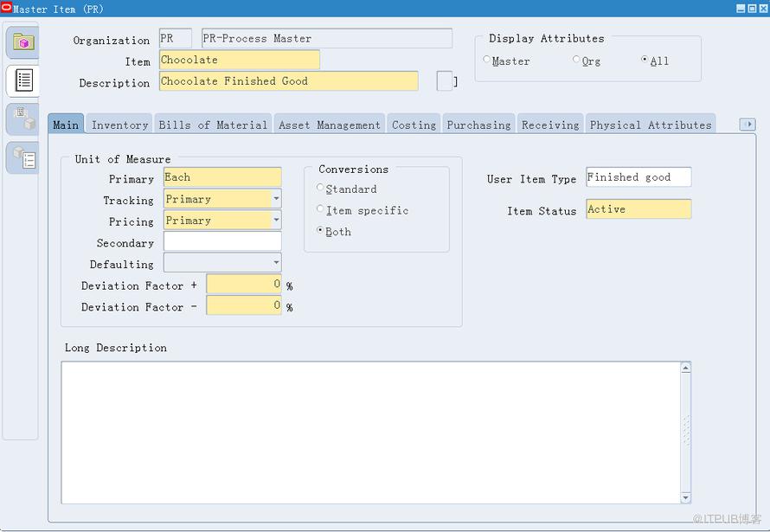This screenshot has height=532, width=770.
Task: Click the Long Description scroll up arrow
Action: (685, 368)
